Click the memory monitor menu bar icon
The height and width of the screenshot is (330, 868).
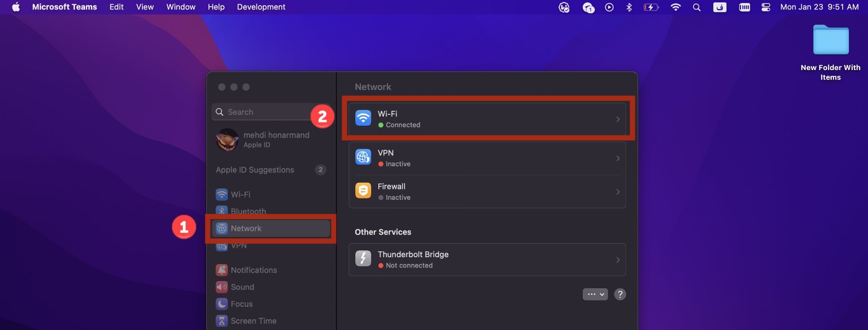[x=744, y=7]
